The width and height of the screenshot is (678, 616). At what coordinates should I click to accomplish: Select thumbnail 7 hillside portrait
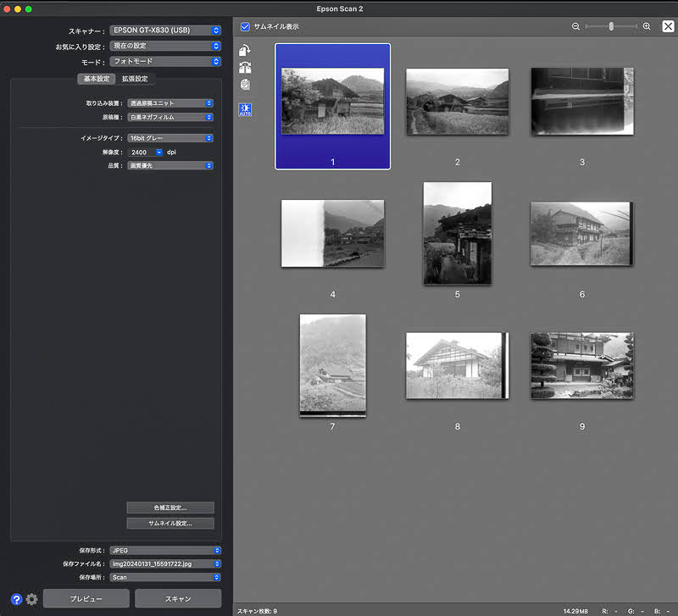point(332,365)
